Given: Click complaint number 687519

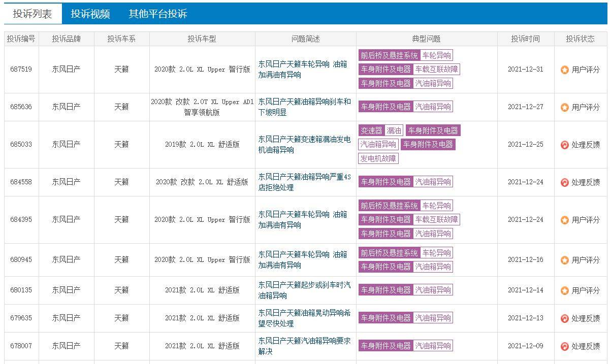Looking at the screenshot, I should tap(21, 70).
